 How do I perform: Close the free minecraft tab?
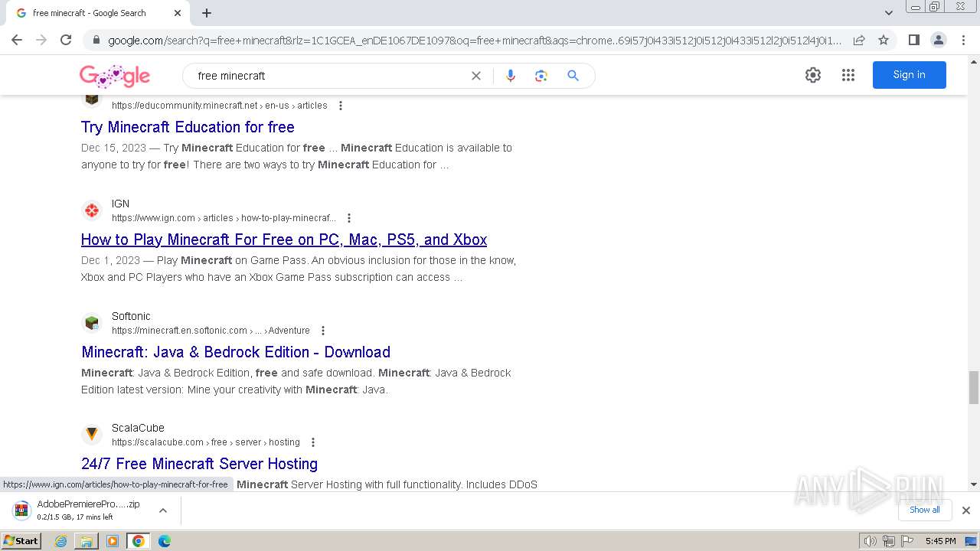(178, 13)
